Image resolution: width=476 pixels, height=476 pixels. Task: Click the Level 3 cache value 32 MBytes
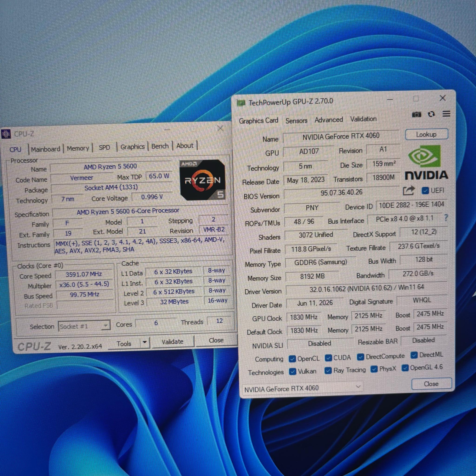coord(174,302)
